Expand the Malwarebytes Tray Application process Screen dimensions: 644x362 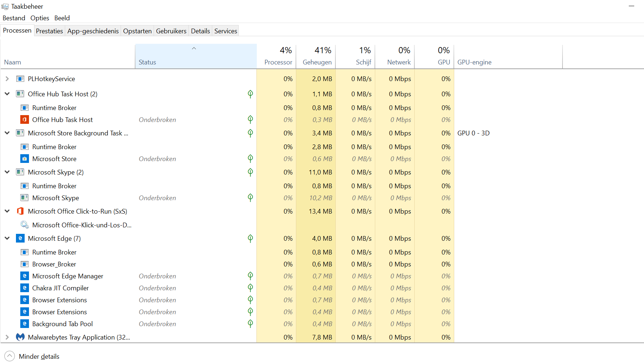pos(7,337)
